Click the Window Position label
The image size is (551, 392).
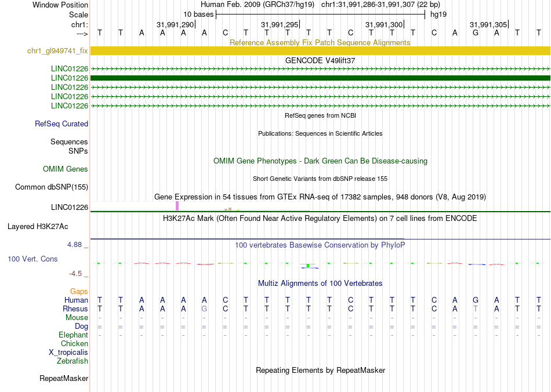60,5
